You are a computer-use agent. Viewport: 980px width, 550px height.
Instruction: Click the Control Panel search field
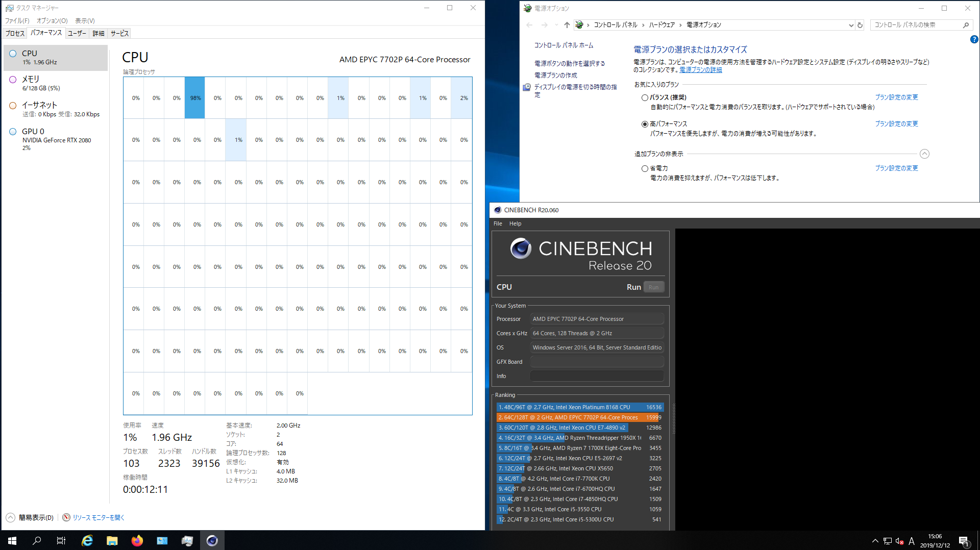point(916,25)
